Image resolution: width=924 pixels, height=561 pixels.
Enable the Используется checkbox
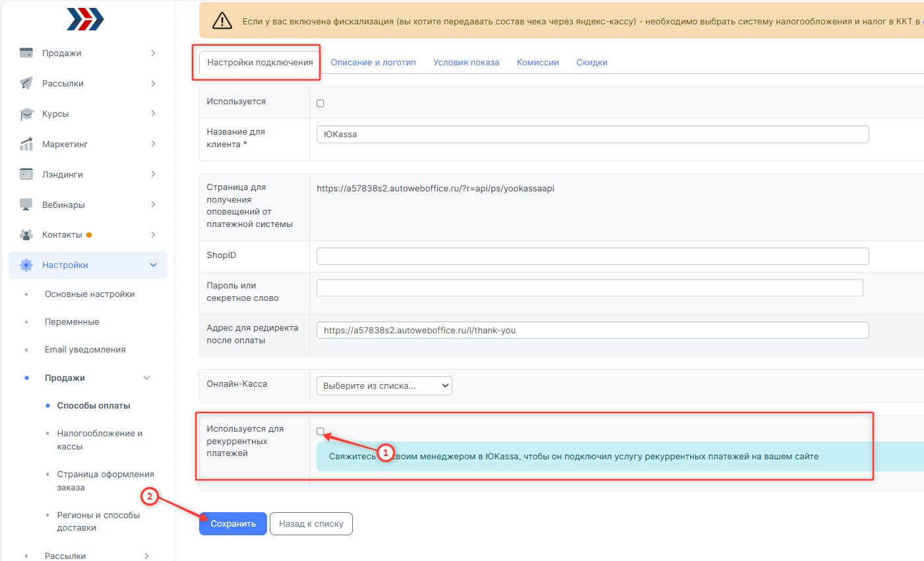pos(321,104)
